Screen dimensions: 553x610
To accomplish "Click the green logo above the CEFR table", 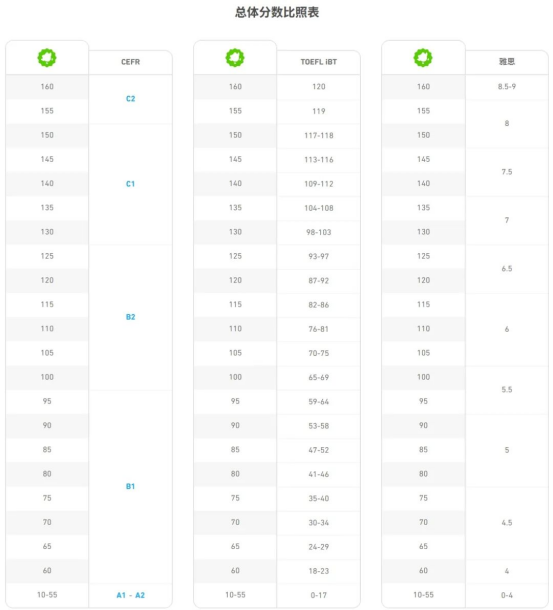I will coord(47,58).
